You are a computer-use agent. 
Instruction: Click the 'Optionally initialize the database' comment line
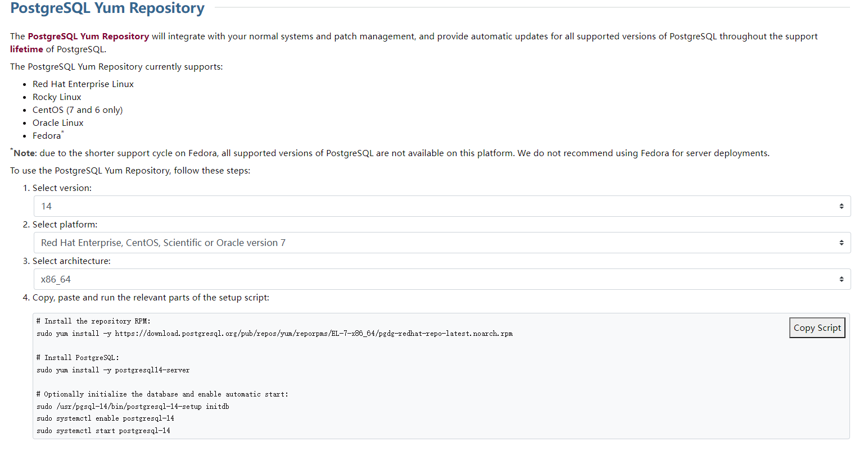pyautogui.click(x=162, y=394)
